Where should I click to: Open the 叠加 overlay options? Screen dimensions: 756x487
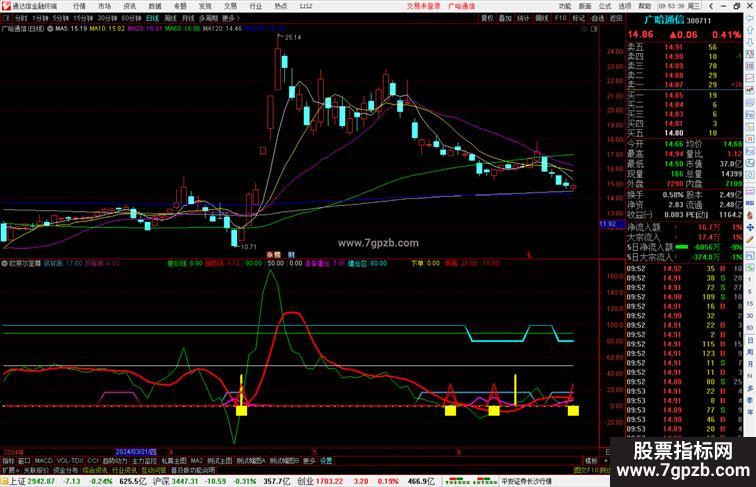pyautogui.click(x=505, y=18)
